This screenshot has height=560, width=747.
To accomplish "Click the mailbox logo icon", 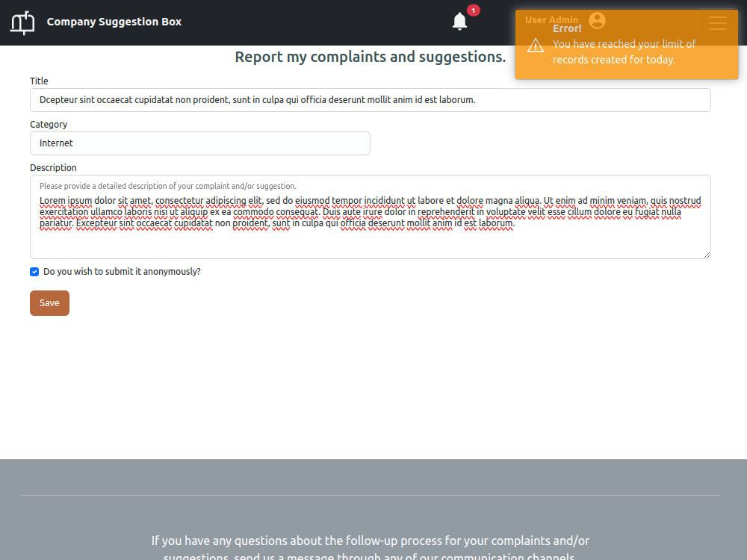I will coord(22,22).
